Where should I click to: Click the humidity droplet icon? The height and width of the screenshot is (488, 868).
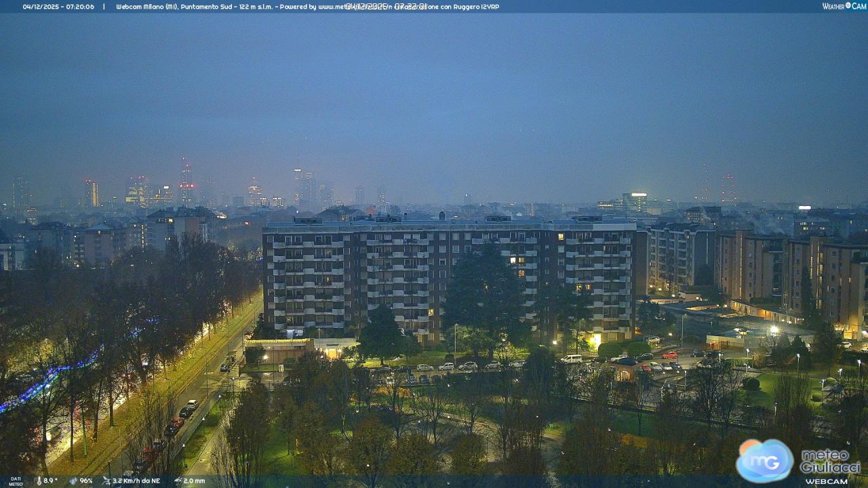pyautogui.click(x=73, y=481)
